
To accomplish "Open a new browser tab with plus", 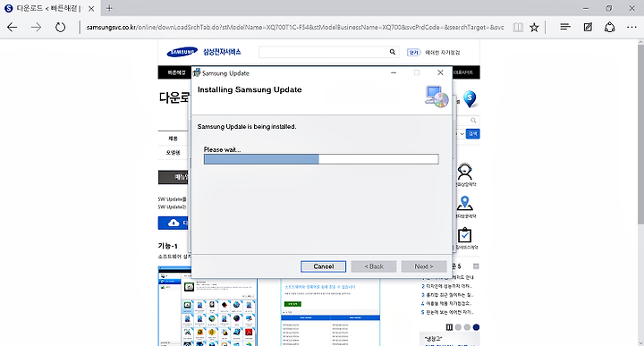I will (109, 8).
